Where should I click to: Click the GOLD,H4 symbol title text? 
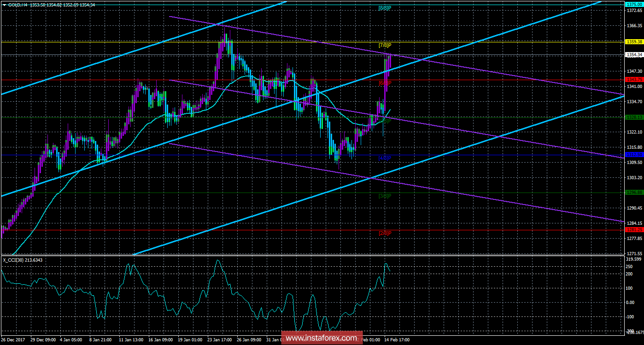(x=18, y=4)
